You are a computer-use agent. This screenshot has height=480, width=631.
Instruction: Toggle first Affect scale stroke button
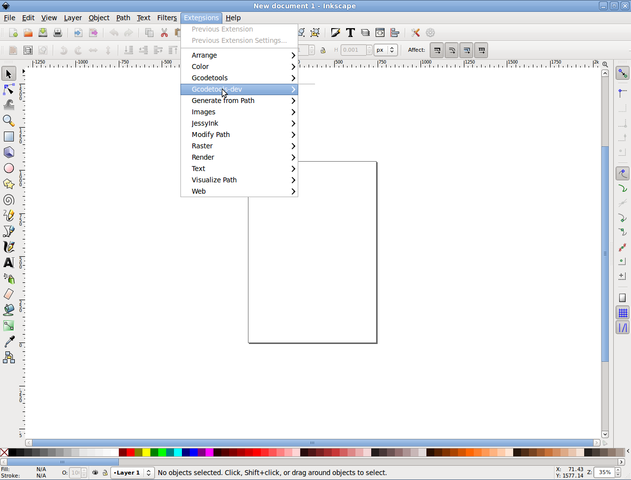pyautogui.click(x=437, y=50)
